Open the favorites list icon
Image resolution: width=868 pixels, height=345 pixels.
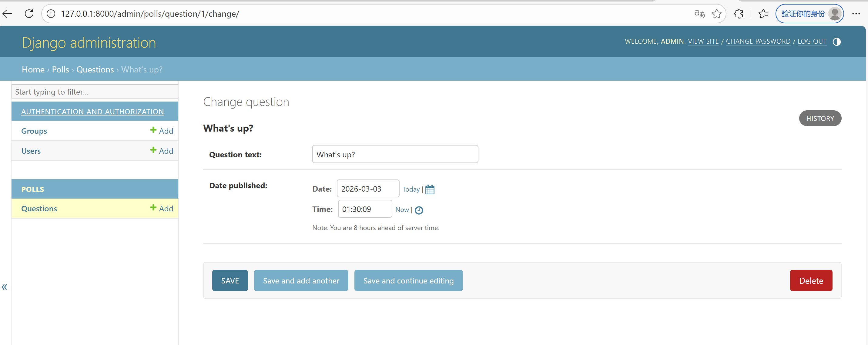[763, 14]
